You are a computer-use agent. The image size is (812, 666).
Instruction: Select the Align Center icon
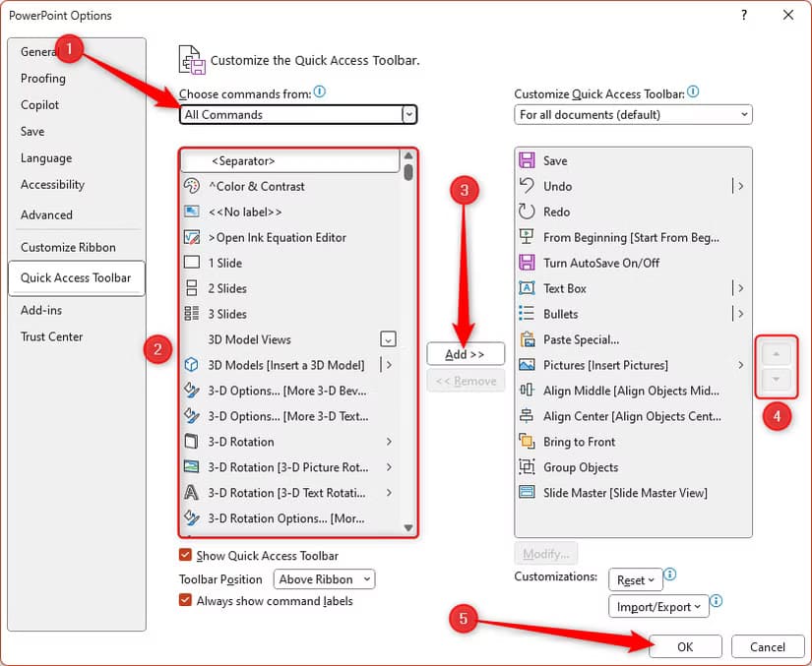coord(527,415)
